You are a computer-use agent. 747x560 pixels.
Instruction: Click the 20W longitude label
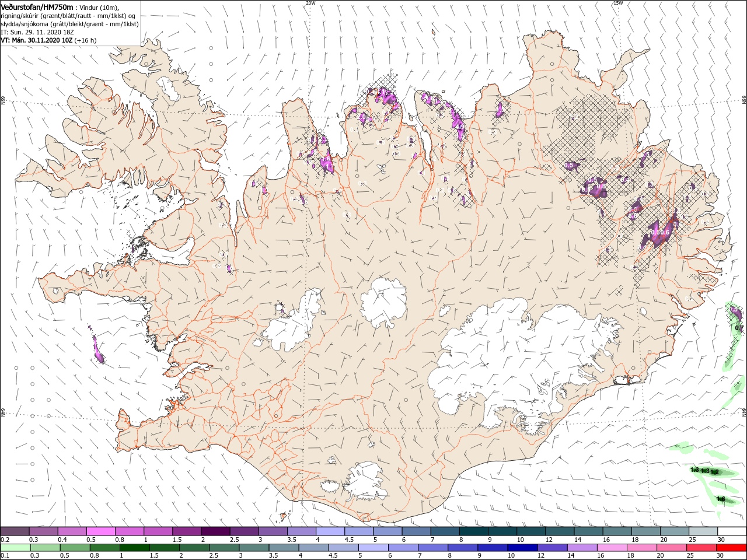coord(310,3)
